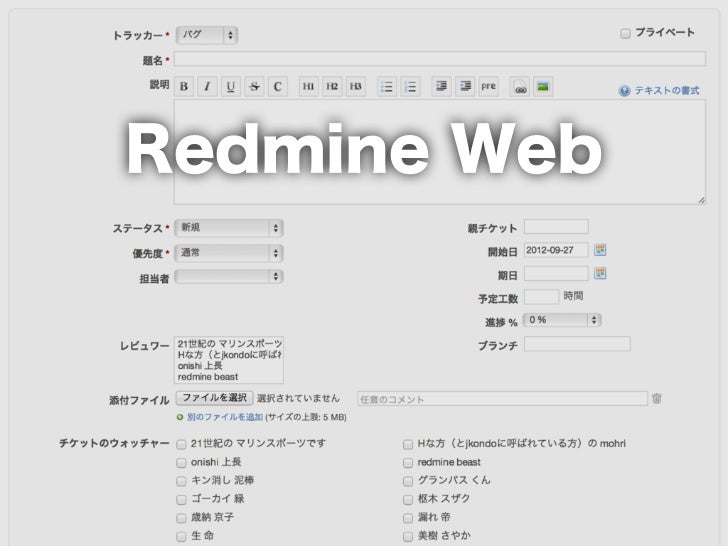This screenshot has width=728, height=546.
Task: Open トラッカー dropdown showing バグ
Action: (x=207, y=35)
